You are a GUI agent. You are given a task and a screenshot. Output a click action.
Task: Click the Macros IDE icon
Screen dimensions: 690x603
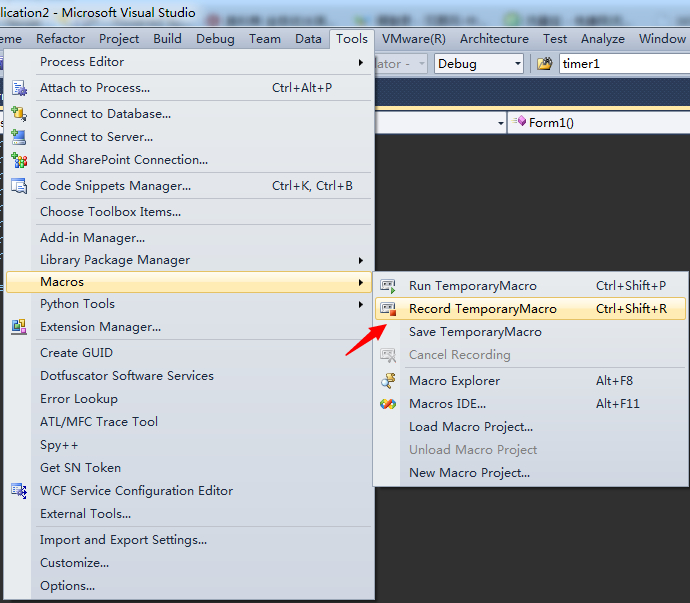[388, 404]
